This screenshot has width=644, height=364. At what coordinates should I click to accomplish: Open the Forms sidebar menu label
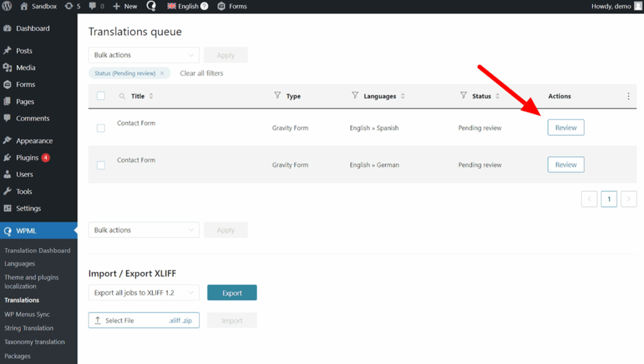(x=25, y=84)
